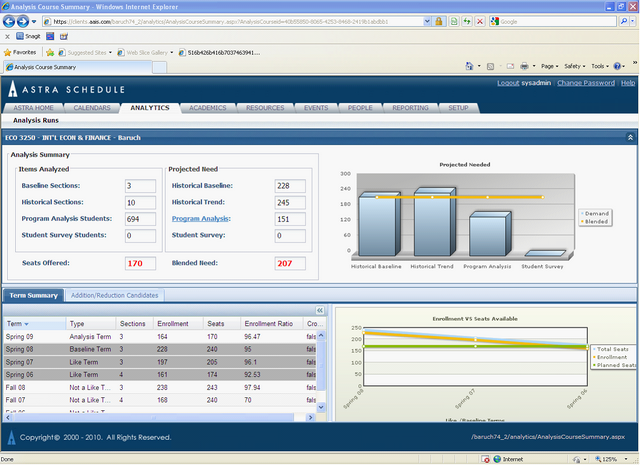Sort by the Term column header

tap(34, 324)
